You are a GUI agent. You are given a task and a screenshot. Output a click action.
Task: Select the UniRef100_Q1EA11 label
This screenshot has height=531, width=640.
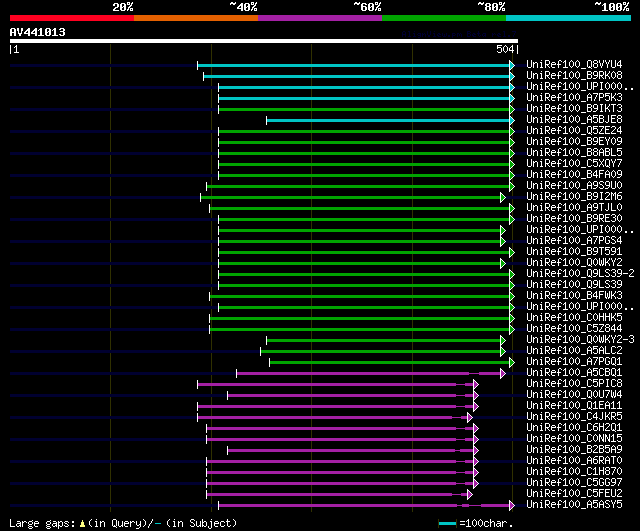tap(574, 406)
